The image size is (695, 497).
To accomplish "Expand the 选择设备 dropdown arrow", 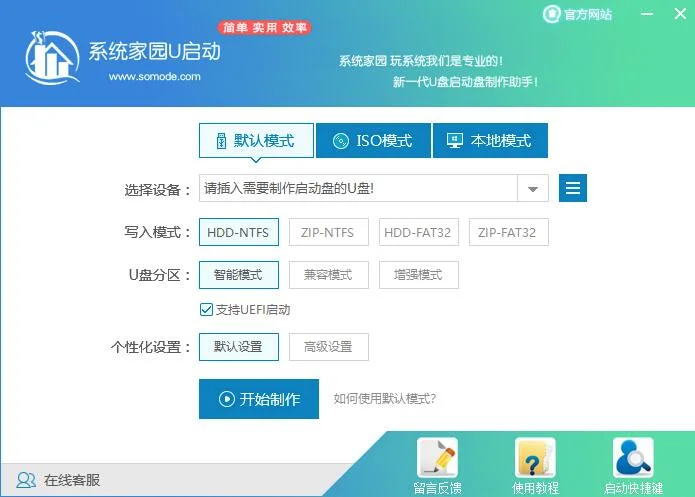I will coord(532,188).
